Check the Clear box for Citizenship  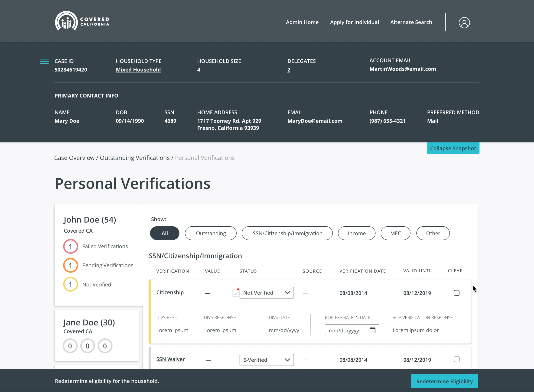(456, 293)
